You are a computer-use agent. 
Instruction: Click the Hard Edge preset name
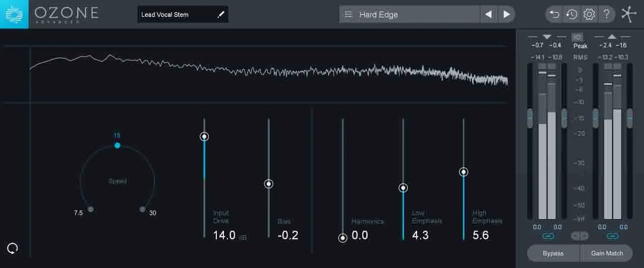(x=378, y=15)
